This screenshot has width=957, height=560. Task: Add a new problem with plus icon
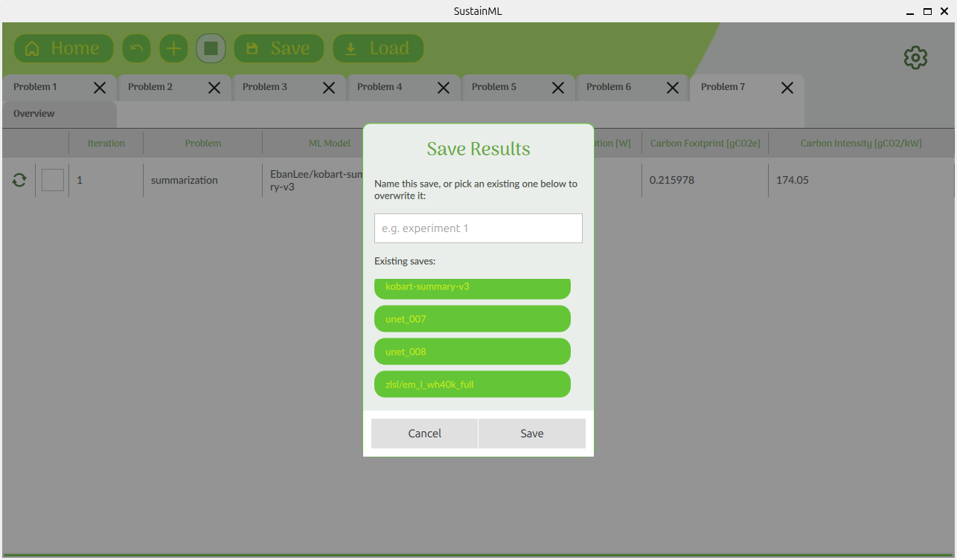tap(173, 48)
